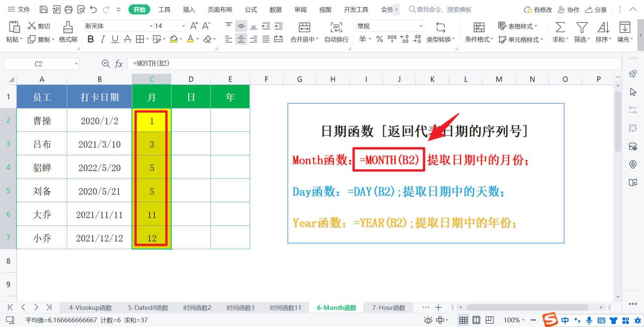Image resolution: width=644 pixels, height=327 pixels.
Task: Click the decrease indent icon
Action: pyautogui.click(x=266, y=26)
